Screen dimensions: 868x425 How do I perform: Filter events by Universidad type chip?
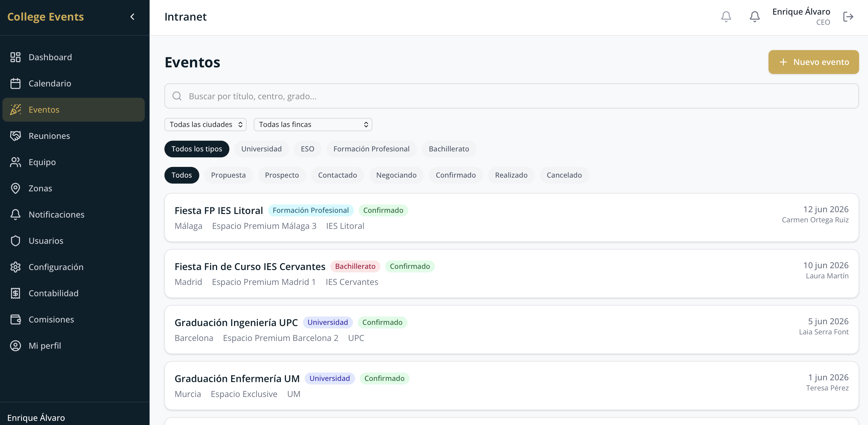[x=261, y=149]
